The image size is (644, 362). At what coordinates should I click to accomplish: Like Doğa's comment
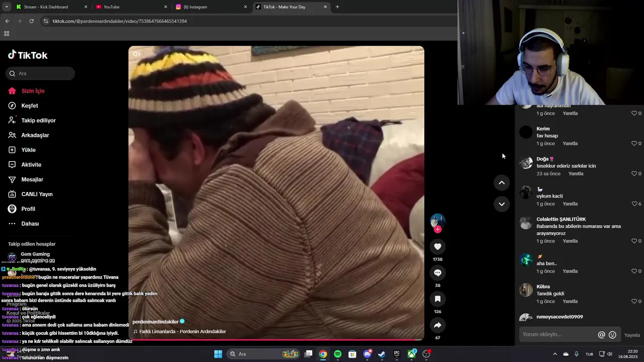click(634, 173)
